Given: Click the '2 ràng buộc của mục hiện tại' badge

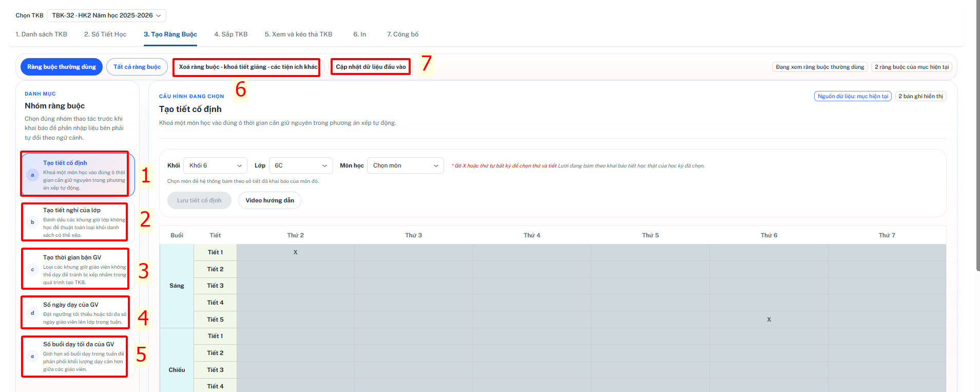Looking at the screenshot, I should [x=912, y=67].
